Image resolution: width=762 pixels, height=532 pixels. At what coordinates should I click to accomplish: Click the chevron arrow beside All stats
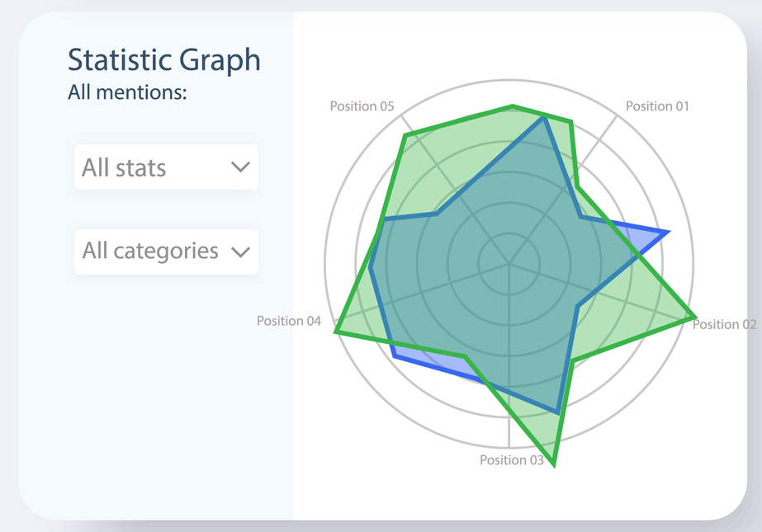click(240, 167)
